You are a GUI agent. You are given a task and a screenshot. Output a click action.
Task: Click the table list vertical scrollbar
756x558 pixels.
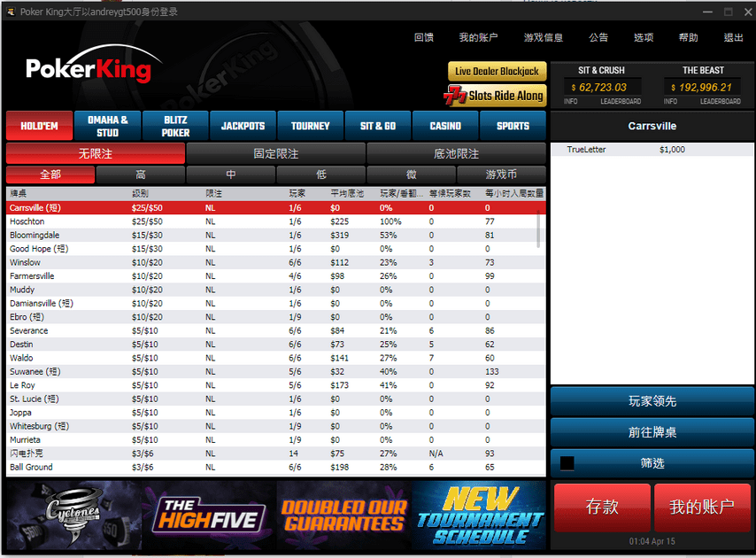coord(538,229)
